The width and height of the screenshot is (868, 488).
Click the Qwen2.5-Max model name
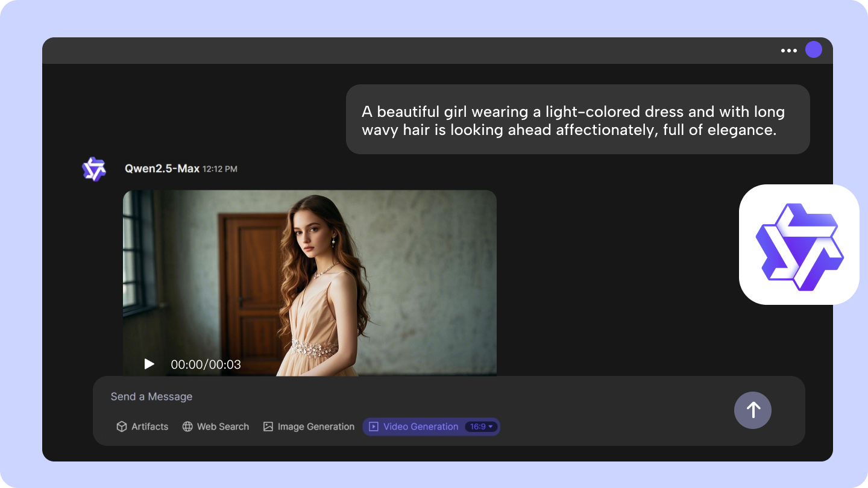click(162, 169)
